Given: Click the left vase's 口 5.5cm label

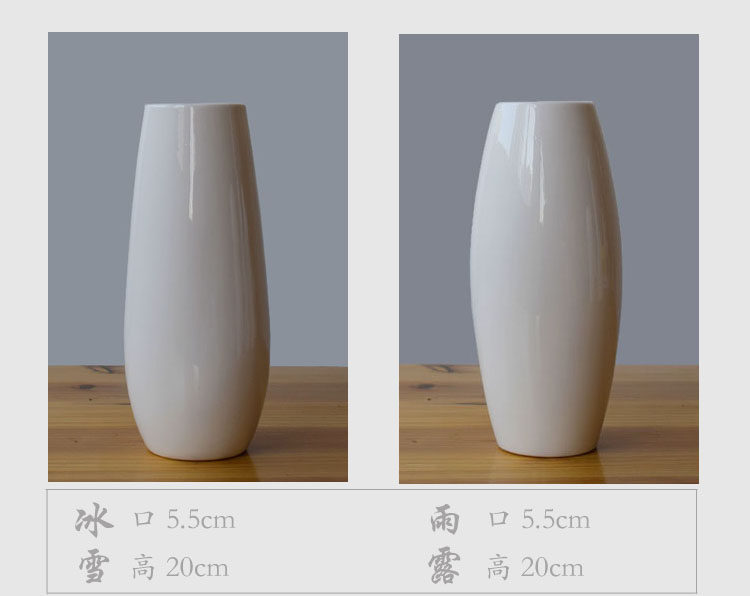Looking at the screenshot, I should click(x=184, y=519).
